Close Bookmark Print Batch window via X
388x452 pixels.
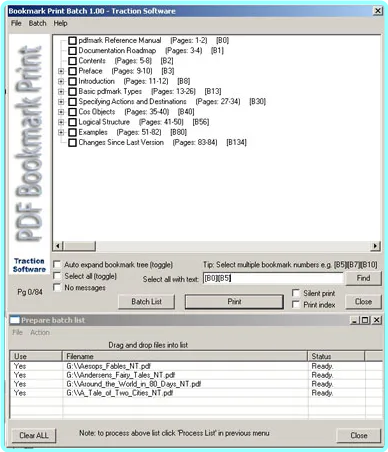pyautogui.click(x=378, y=11)
